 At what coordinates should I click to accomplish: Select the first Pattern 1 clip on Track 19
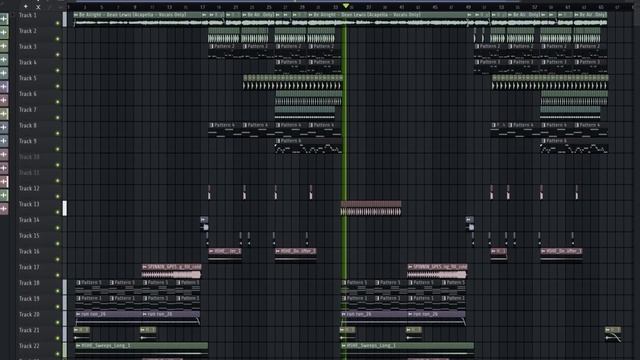coord(91,302)
